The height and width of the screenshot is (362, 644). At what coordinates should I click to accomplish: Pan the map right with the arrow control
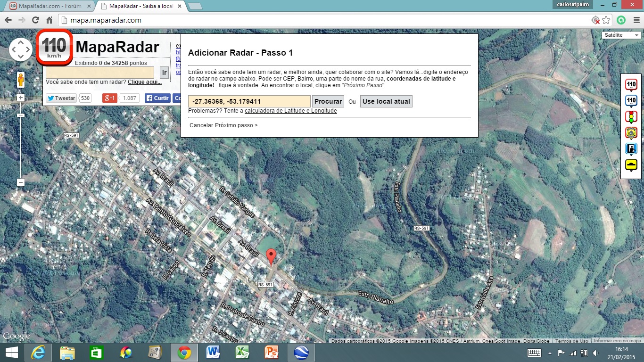28,49
